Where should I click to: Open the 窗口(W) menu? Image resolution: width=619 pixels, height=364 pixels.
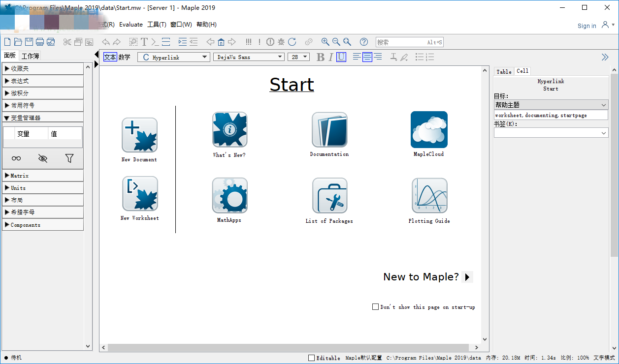click(181, 25)
